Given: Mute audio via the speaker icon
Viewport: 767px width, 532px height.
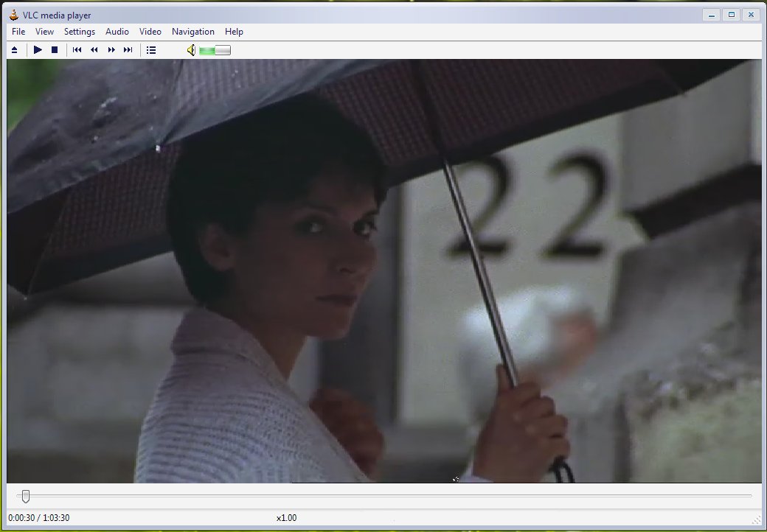Looking at the screenshot, I should (191, 50).
